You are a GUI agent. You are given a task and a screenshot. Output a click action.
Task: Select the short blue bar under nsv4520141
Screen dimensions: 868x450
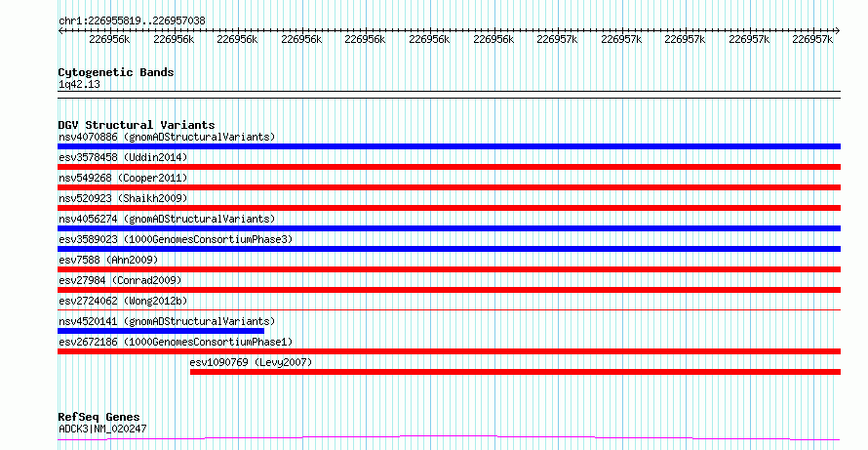(x=161, y=331)
